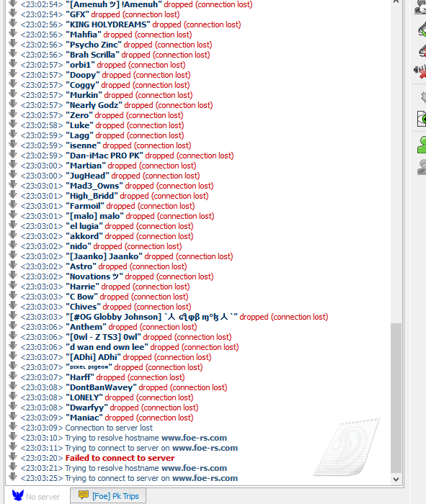This screenshot has height=504, width=426.
Task: Click the arrow icon next to the Maniac dropped entry
Action: pyautogui.click(x=13, y=416)
